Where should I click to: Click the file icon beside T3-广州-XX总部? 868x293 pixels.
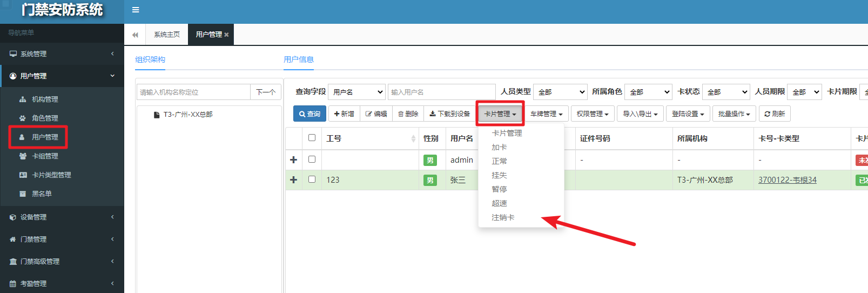(x=157, y=115)
